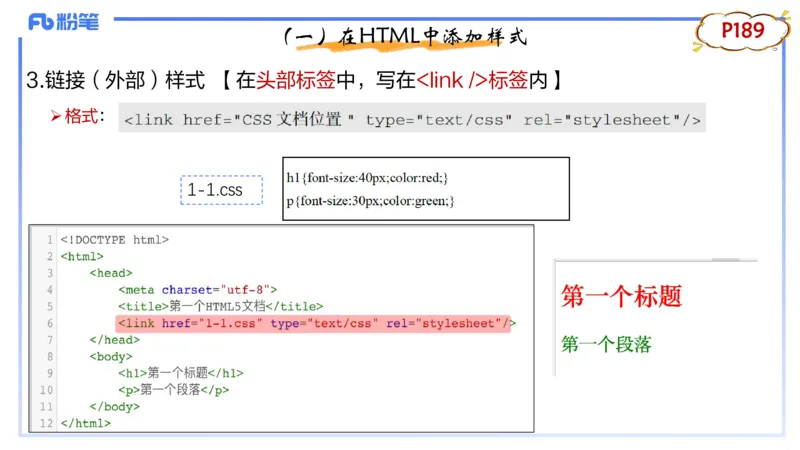Click the <p>第一个段落</p> code line
The width and height of the screenshot is (800, 450).
click(x=173, y=390)
